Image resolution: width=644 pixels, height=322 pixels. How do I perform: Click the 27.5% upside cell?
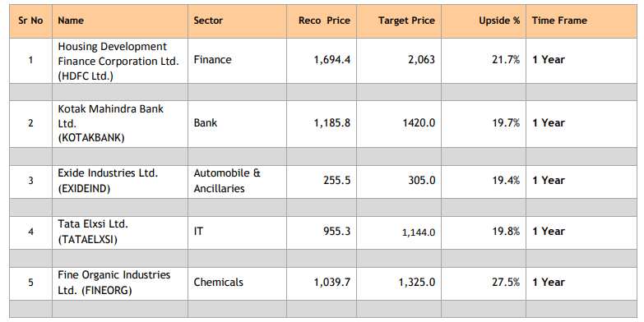[484, 283]
